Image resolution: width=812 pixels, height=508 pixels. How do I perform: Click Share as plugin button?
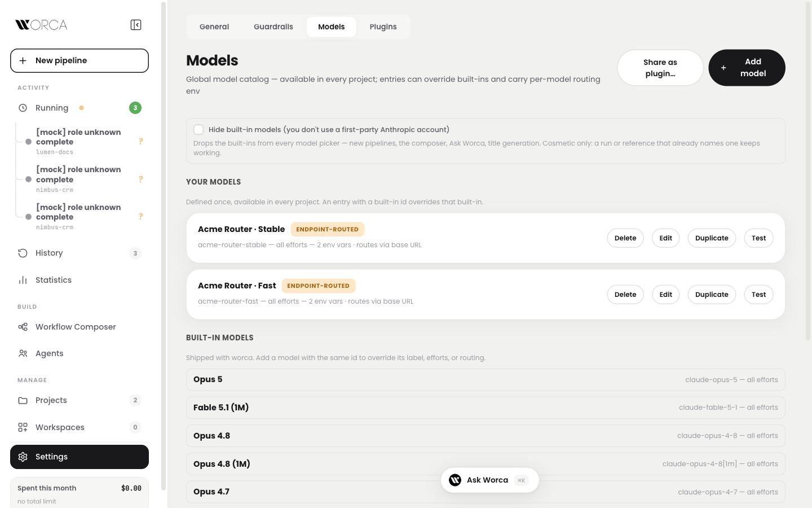click(660, 68)
